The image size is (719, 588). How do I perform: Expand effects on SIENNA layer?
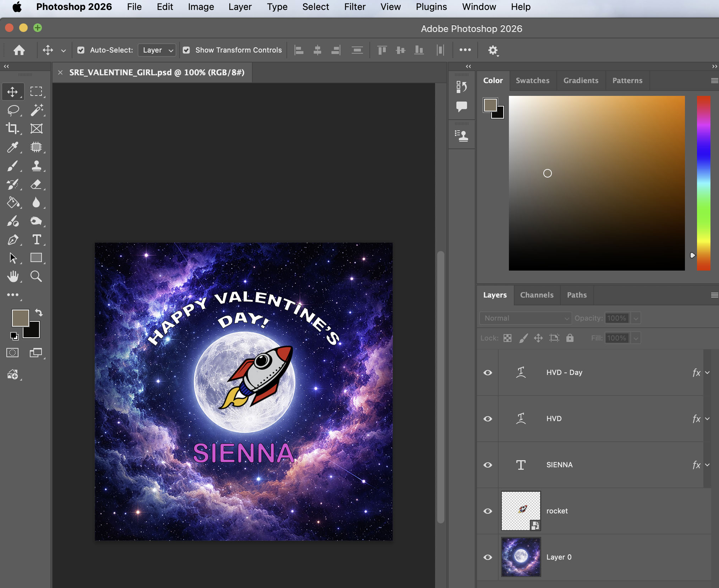707,465
